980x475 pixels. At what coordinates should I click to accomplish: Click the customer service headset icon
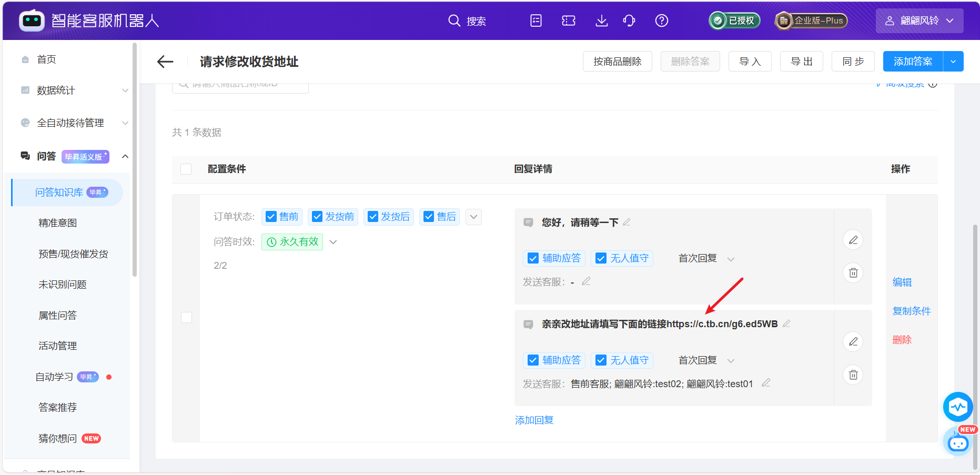629,21
